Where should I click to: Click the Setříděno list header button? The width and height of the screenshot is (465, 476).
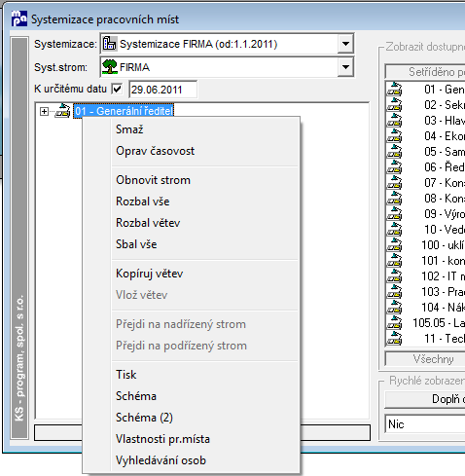[425, 72]
